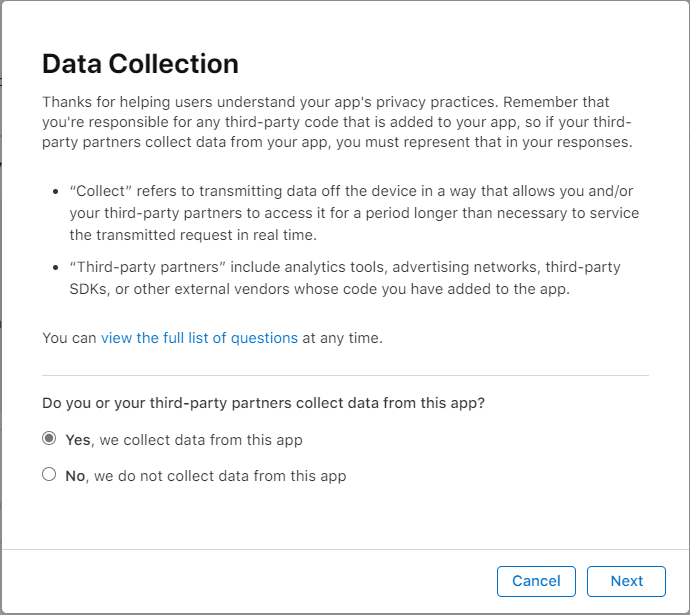Image resolution: width=690 pixels, height=615 pixels.
Task: Click the "at any time." text after the link
Action: [342, 338]
